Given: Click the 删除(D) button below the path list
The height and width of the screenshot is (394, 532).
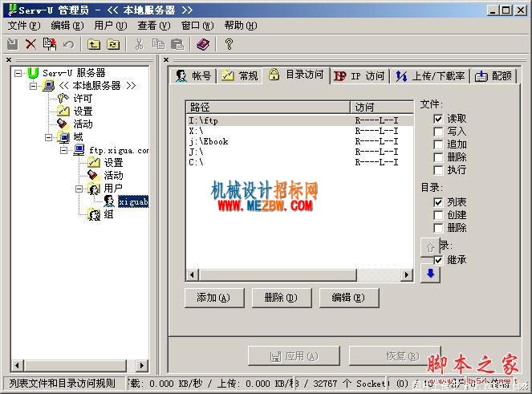Looking at the screenshot, I should [x=282, y=298].
